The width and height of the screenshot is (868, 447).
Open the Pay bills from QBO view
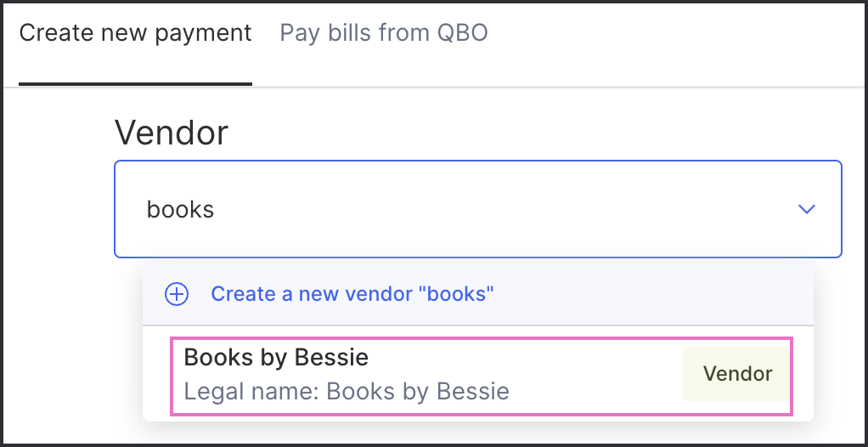(384, 33)
